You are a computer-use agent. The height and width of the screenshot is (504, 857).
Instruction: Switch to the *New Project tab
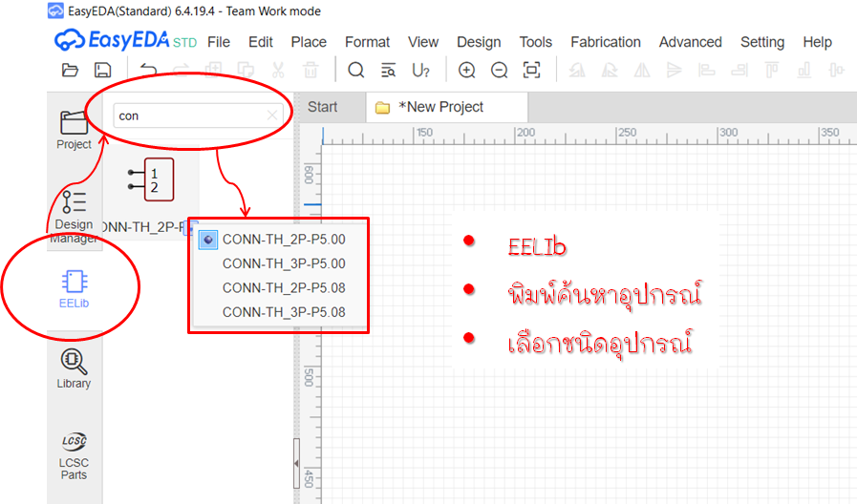pyautogui.click(x=446, y=107)
